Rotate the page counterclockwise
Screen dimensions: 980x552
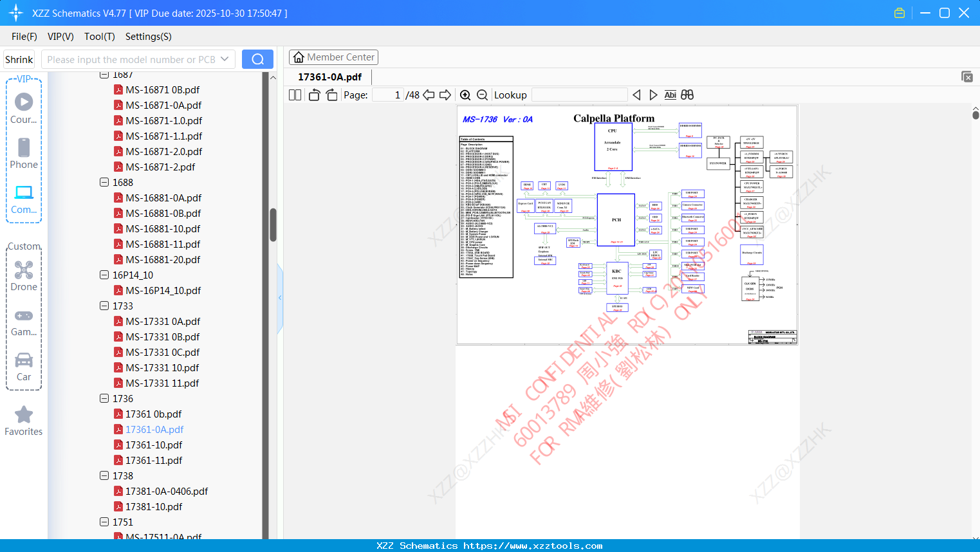click(x=315, y=95)
